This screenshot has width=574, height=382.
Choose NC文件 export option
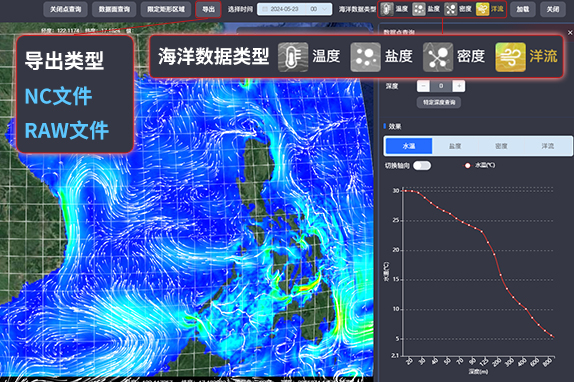pyautogui.click(x=58, y=97)
